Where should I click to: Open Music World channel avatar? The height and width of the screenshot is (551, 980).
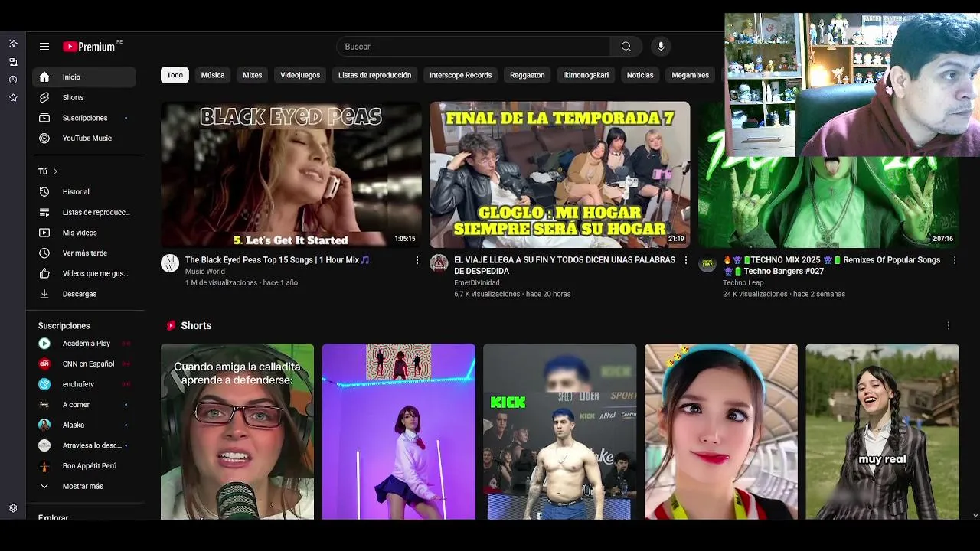[x=170, y=264]
